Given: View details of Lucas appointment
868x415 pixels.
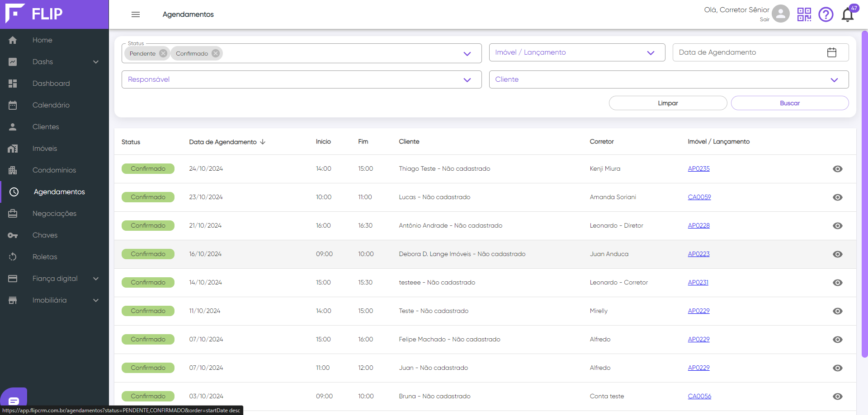Looking at the screenshot, I should (x=838, y=197).
